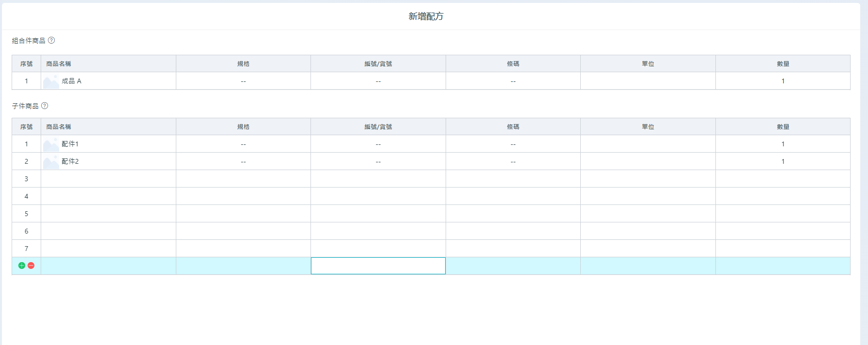Click the empty 商品名稱 cell in row 3

(108, 179)
